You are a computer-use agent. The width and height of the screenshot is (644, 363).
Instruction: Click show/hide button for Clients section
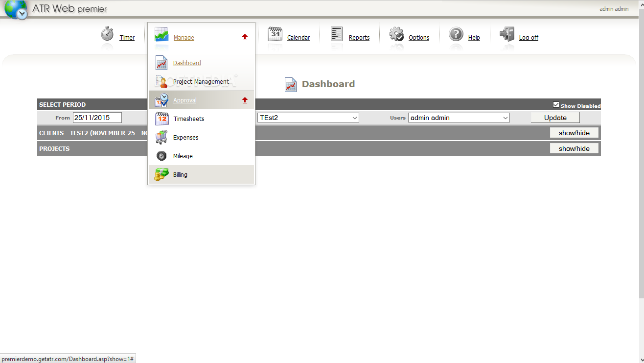[x=574, y=133]
